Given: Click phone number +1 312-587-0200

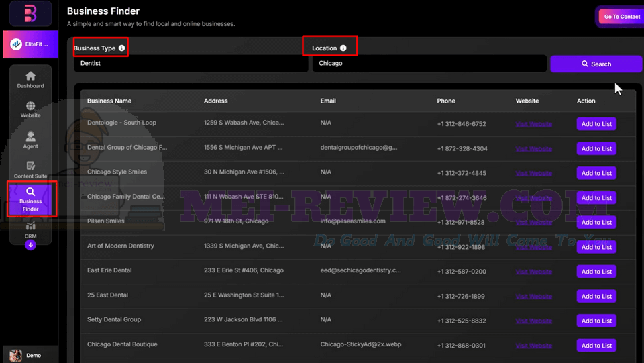Looking at the screenshot, I should [x=462, y=272].
